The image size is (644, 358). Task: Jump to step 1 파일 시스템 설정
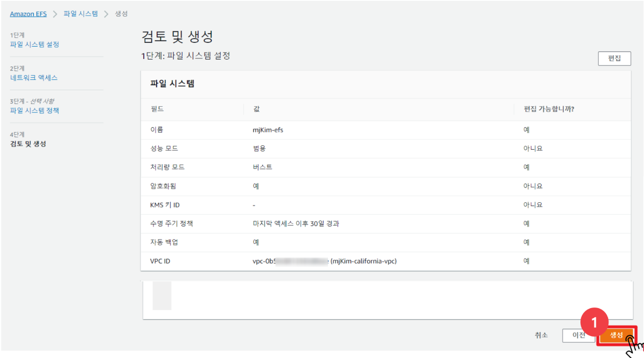(35, 45)
